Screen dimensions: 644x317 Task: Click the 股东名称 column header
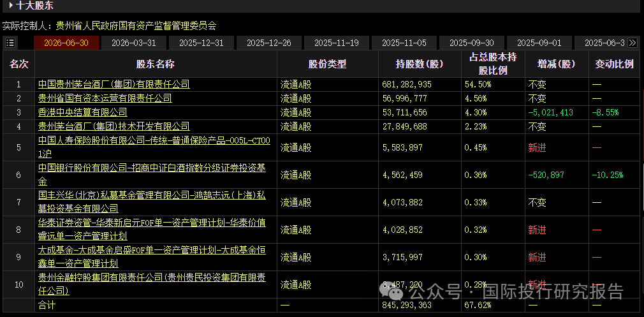(x=156, y=64)
